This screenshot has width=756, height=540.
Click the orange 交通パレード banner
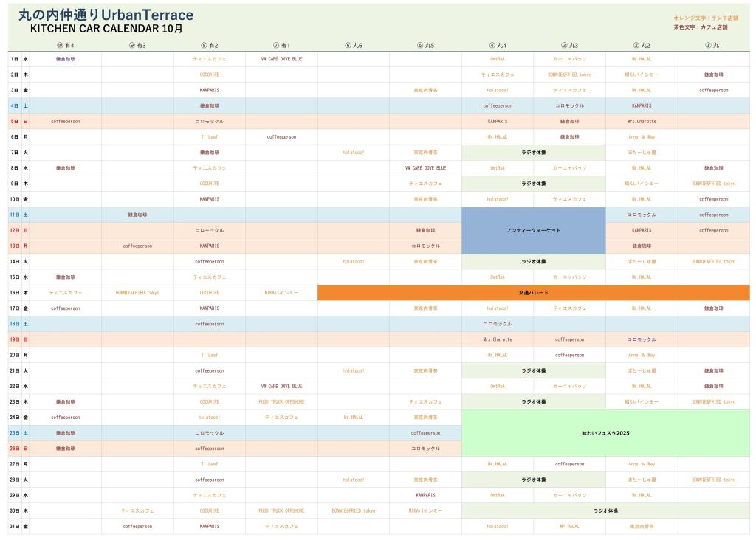click(x=533, y=293)
